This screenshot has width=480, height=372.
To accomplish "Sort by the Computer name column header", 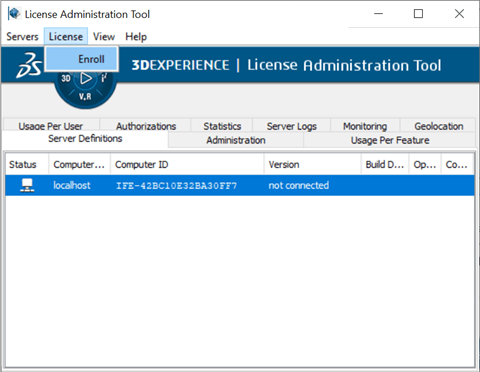I will pos(80,164).
